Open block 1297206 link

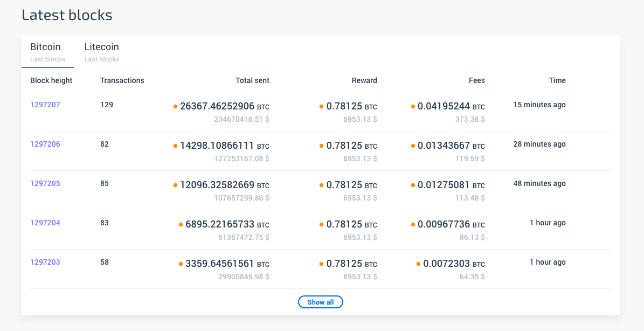pos(45,144)
